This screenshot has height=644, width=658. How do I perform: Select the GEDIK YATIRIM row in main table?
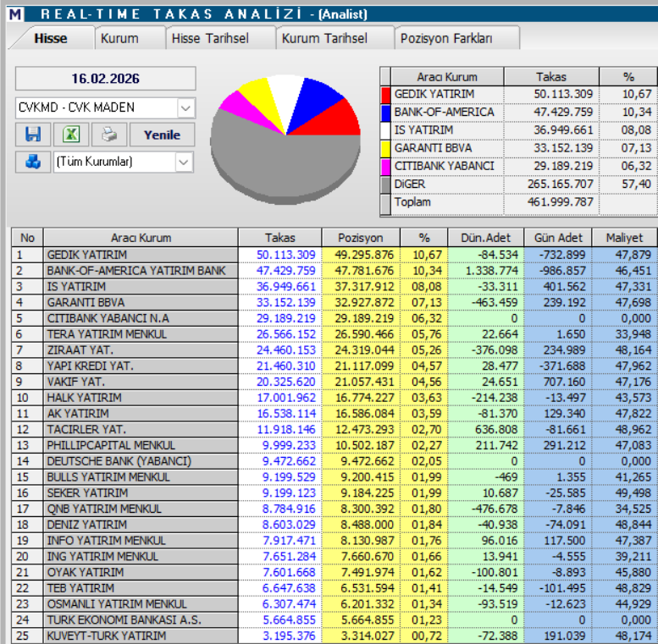coord(335,255)
